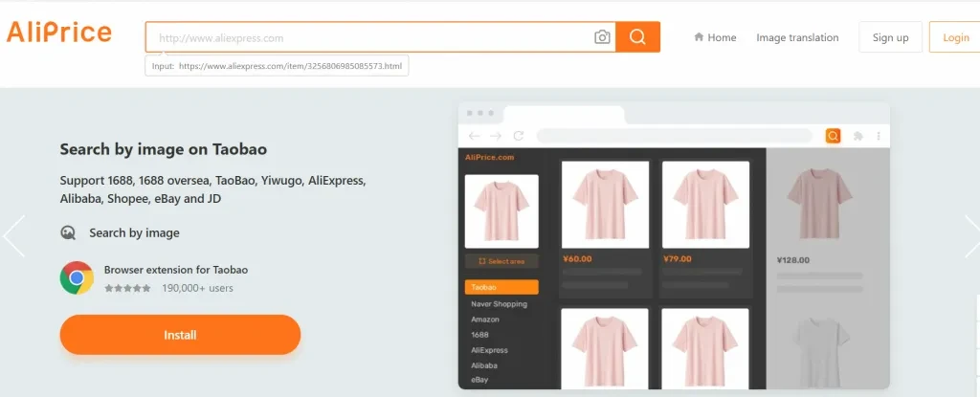Open the camera image search icon
Screen dimensions: 980x397
pyautogui.click(x=602, y=37)
